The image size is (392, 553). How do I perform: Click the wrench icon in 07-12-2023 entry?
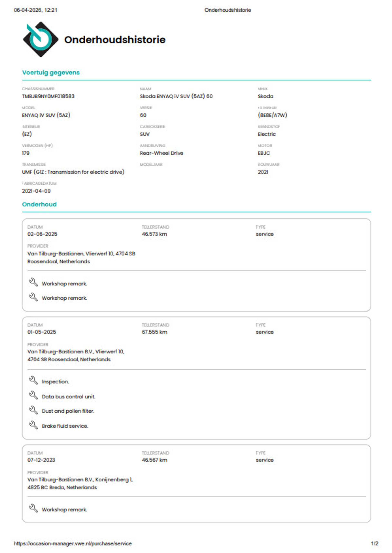click(33, 508)
